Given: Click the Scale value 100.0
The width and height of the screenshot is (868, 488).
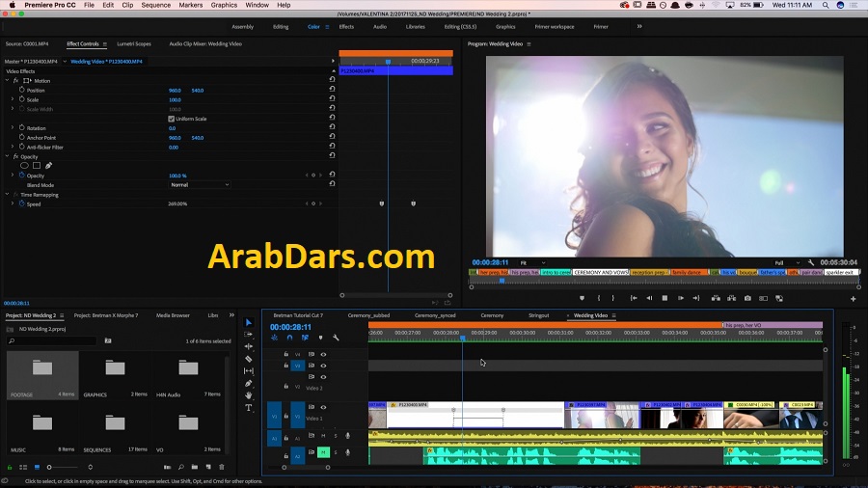Looking at the screenshot, I should point(175,99).
